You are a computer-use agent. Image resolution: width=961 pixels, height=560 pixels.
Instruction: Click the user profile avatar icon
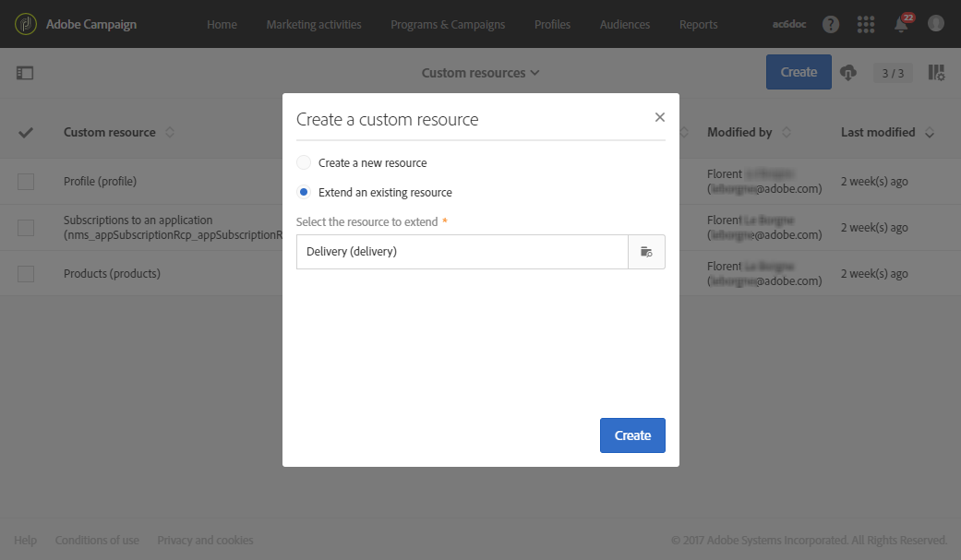[936, 24]
